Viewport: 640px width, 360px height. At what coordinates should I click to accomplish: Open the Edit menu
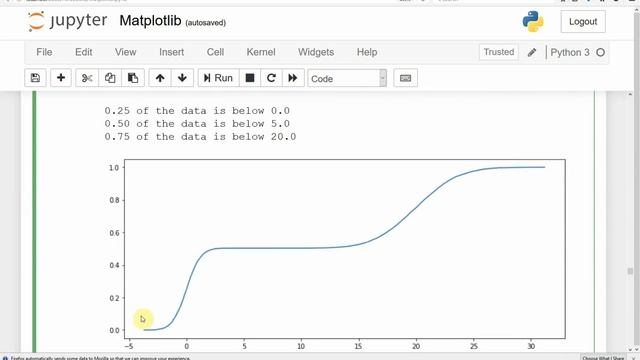tap(84, 52)
